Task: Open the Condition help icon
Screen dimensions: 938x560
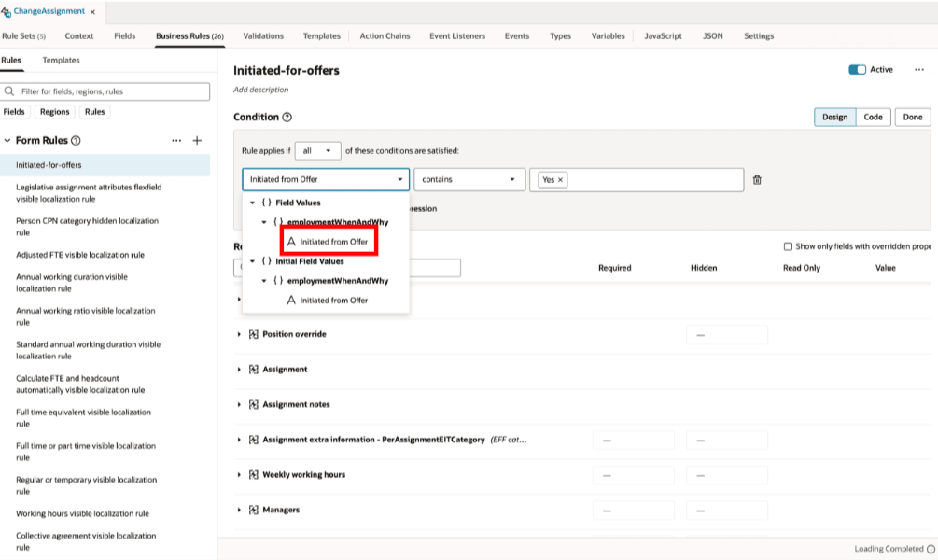Action: point(287,118)
